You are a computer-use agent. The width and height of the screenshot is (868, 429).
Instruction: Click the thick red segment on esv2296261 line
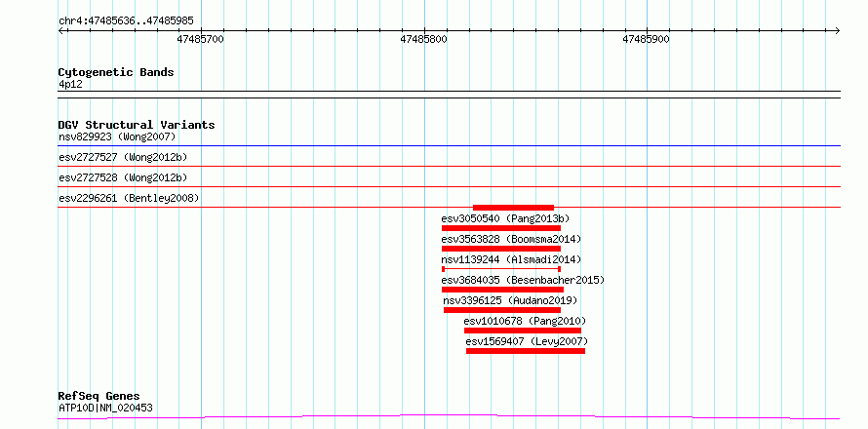click(x=513, y=208)
